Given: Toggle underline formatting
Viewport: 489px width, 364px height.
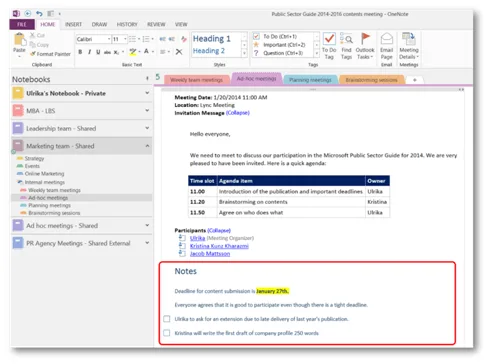Looking at the screenshot, I should click(x=98, y=52).
